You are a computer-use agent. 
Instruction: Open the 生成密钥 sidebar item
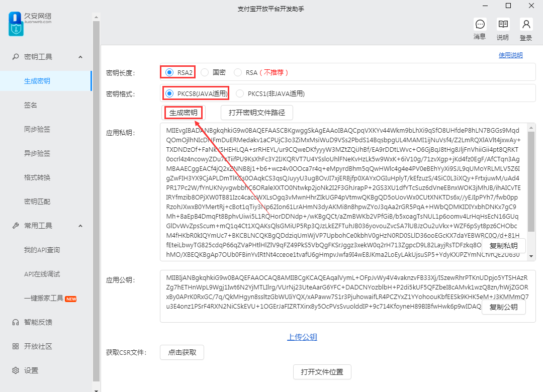pos(46,81)
